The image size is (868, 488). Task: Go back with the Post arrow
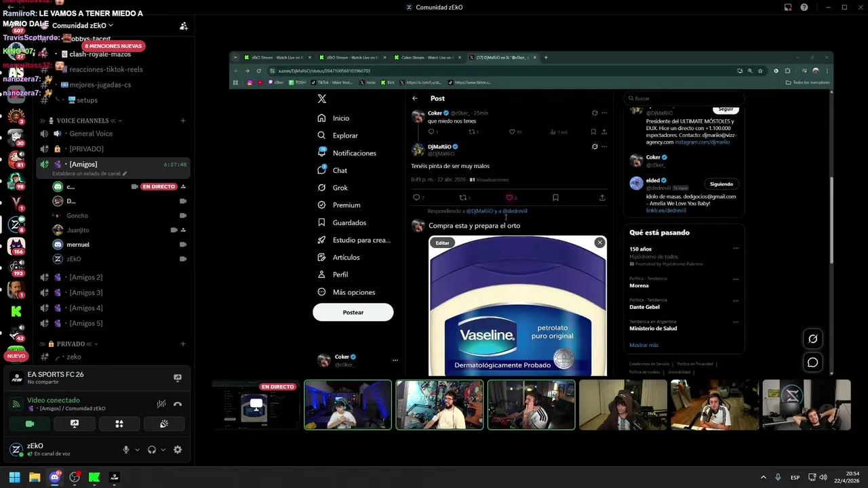pos(415,98)
